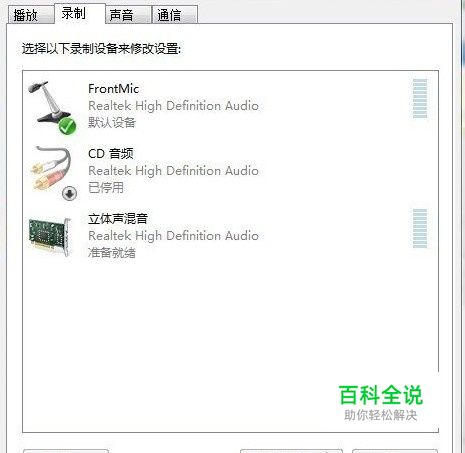
Task: Click Realtek High Definition Audio under FrontMic
Action: click(173, 106)
